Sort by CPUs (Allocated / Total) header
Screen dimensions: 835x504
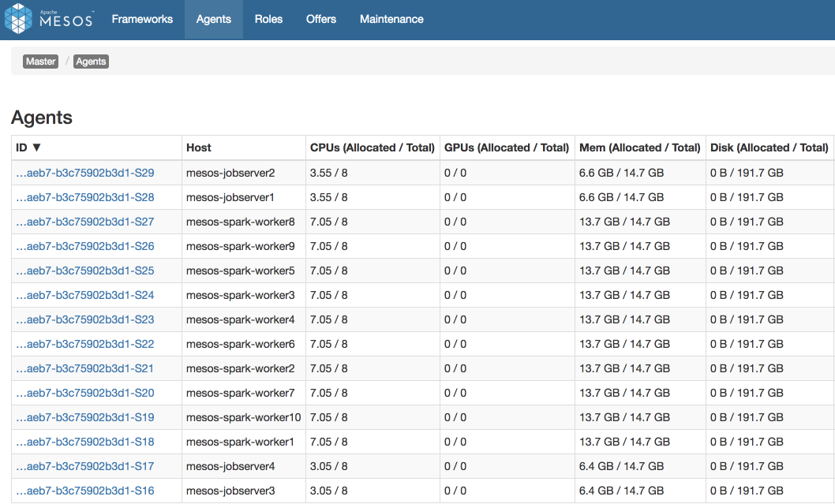373,147
